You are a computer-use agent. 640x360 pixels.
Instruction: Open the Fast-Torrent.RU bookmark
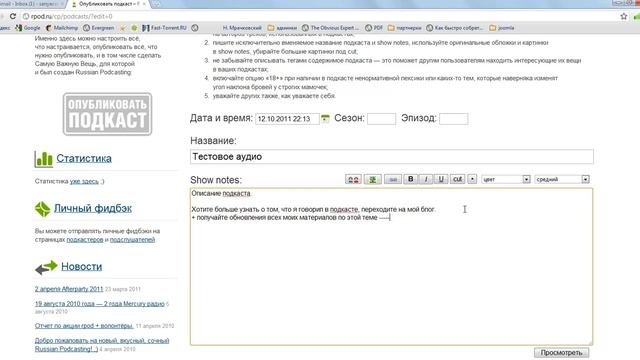tap(164, 28)
